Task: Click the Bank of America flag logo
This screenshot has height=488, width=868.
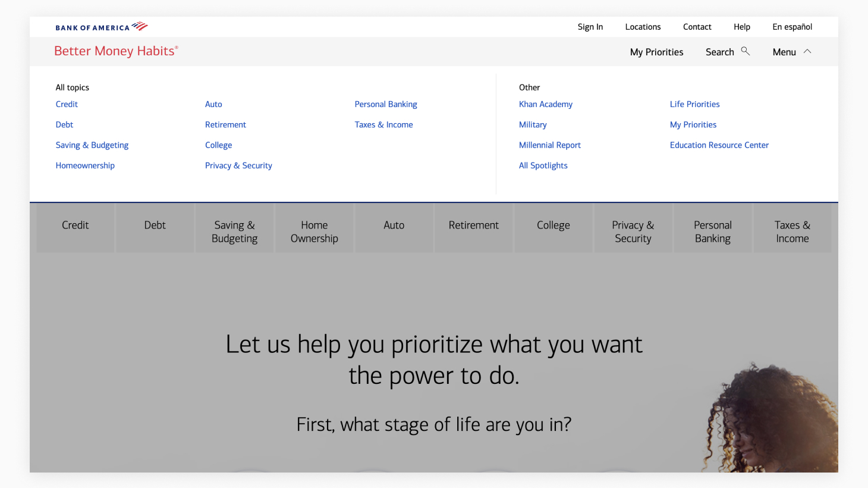Action: [140, 26]
